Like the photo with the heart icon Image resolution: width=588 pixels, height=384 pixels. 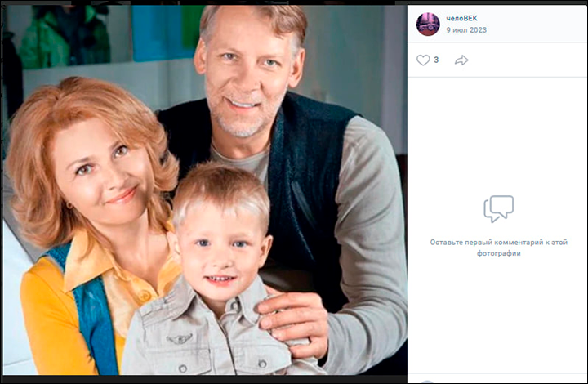click(423, 60)
